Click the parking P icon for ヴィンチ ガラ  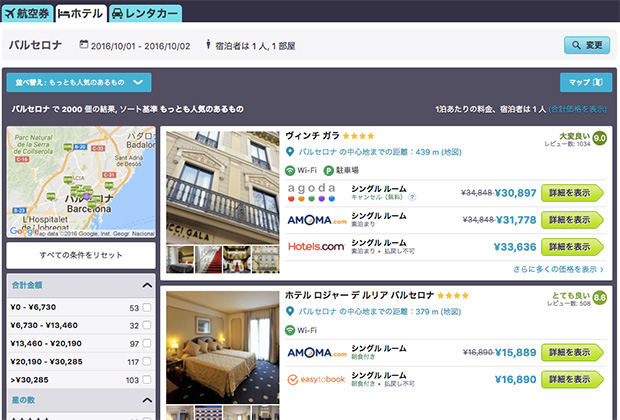(328, 170)
